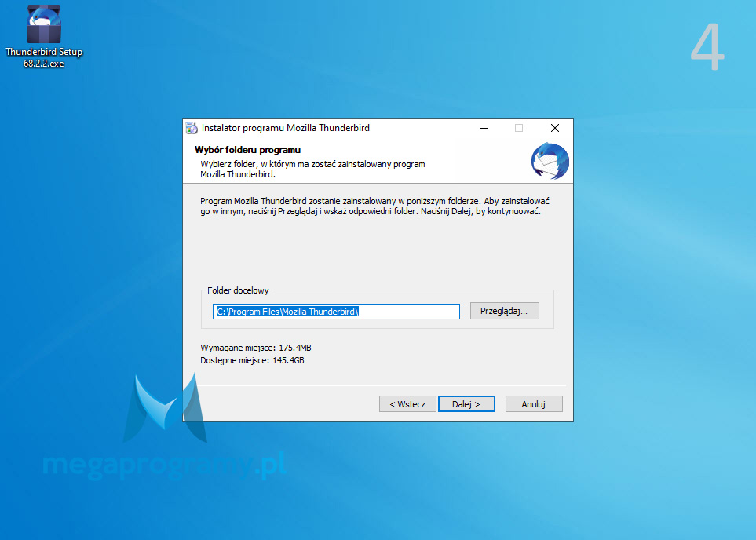Click the installer icon in the title bar
The height and width of the screenshot is (540, 756).
click(x=192, y=128)
